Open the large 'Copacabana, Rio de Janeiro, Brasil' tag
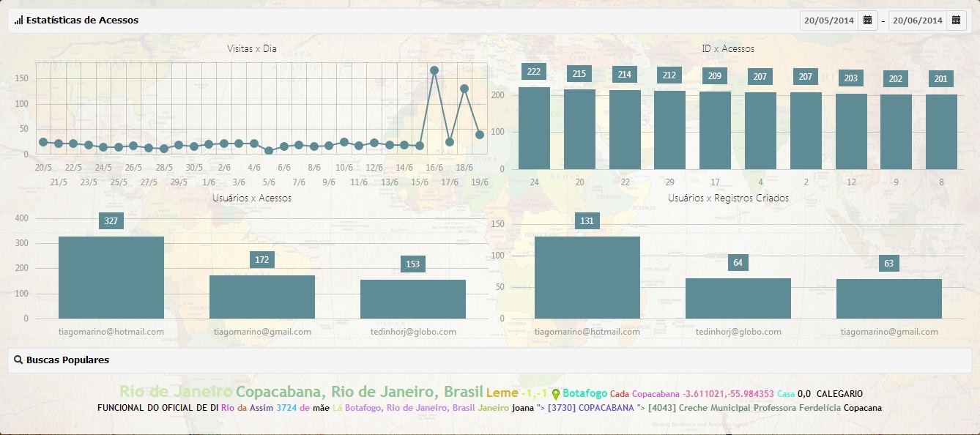This screenshot has height=435, width=980. 359,391
